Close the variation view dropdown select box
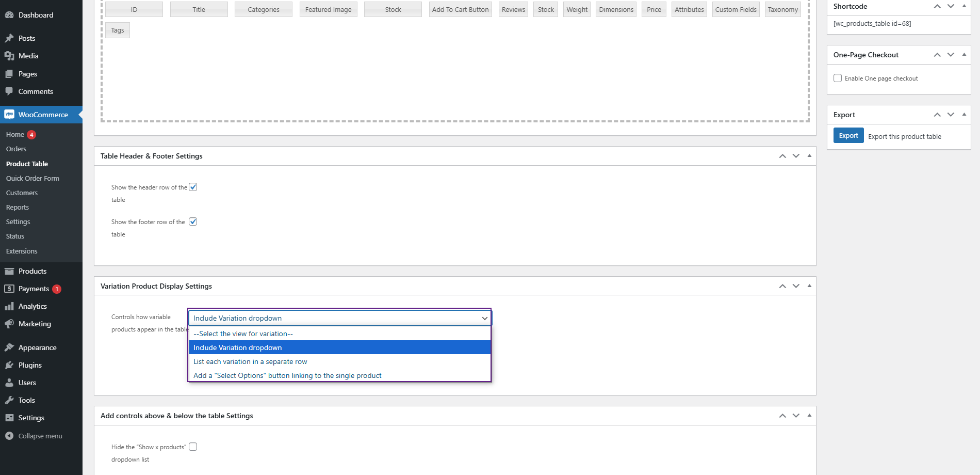This screenshot has width=980, height=475. click(x=339, y=318)
